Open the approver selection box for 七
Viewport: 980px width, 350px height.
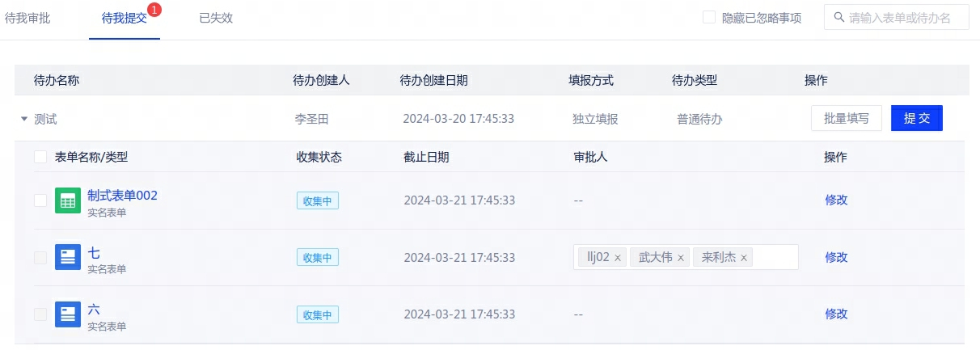[775, 257]
